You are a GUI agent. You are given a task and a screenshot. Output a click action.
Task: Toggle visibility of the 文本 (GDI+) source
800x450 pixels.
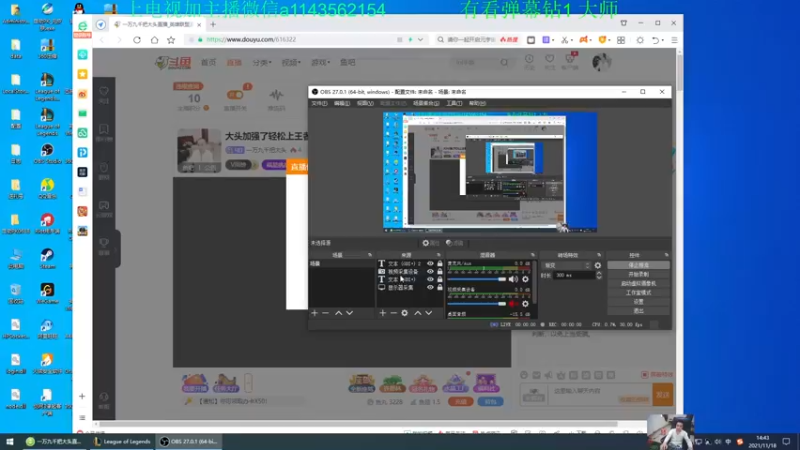pos(430,280)
